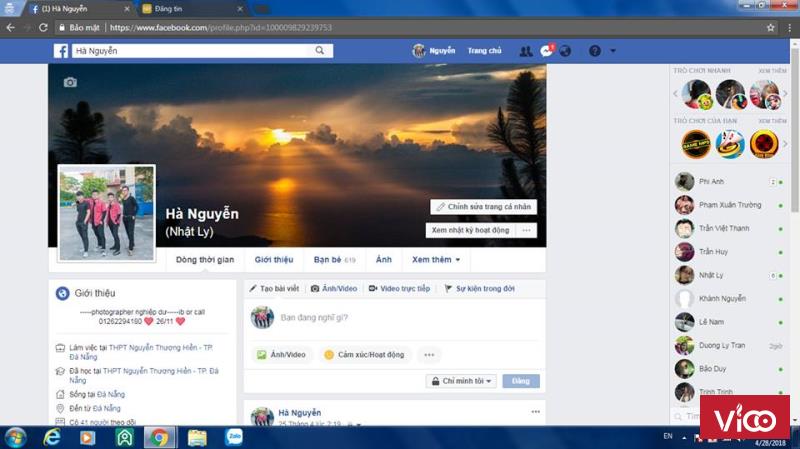Open post options dots on Hà Nguyễn post
The image size is (800, 449).
[x=535, y=412]
